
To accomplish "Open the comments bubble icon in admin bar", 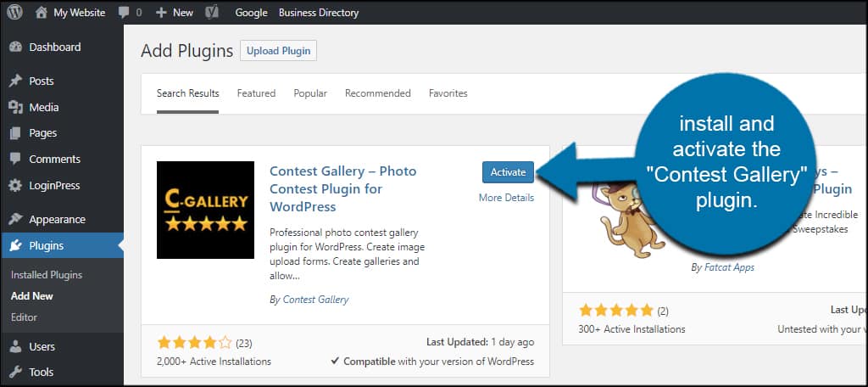I will click(124, 12).
